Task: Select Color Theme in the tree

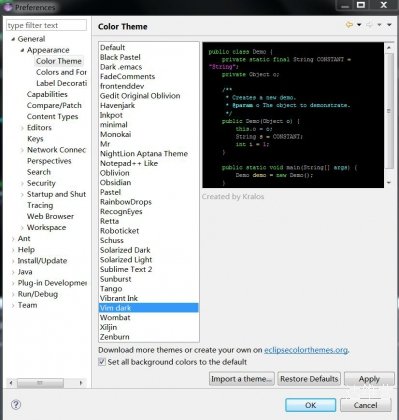Action: point(59,61)
